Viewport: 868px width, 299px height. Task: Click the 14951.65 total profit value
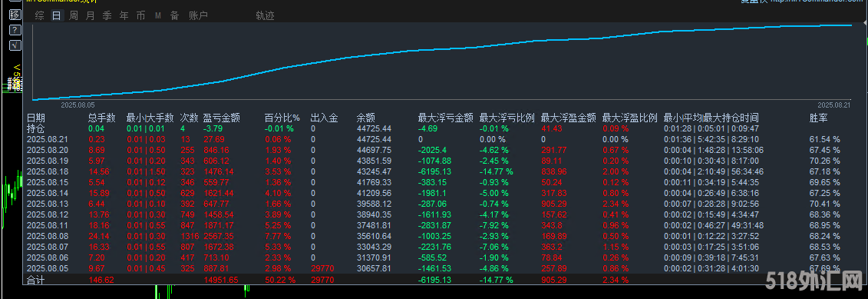pyautogui.click(x=221, y=280)
